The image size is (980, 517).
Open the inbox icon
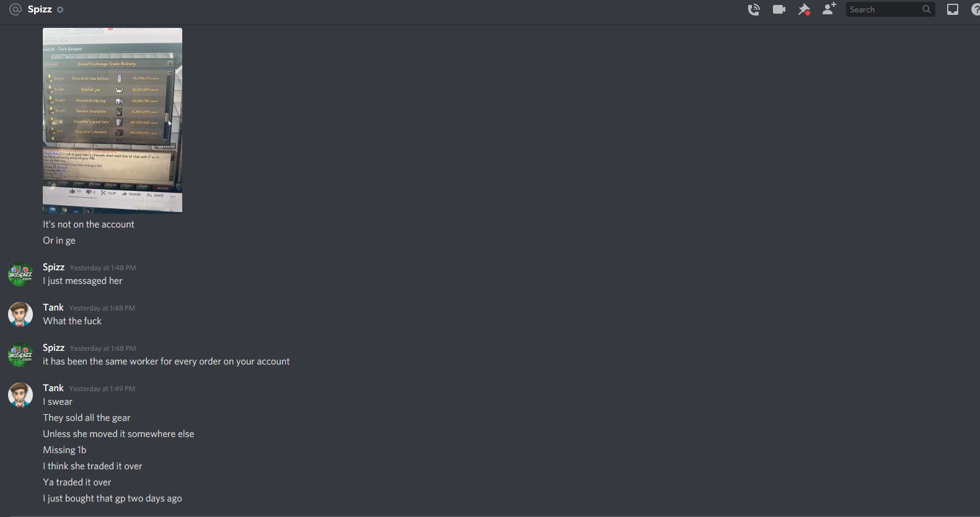tap(953, 9)
